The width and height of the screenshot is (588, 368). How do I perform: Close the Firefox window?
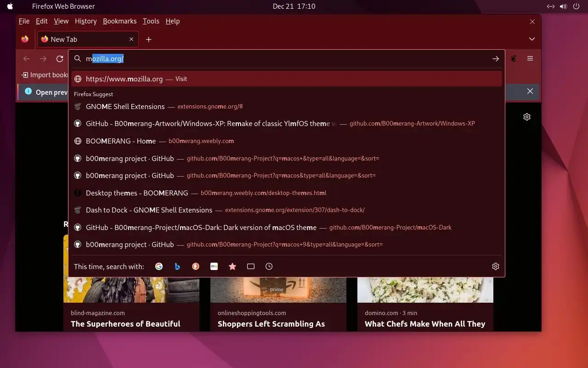tap(532, 22)
